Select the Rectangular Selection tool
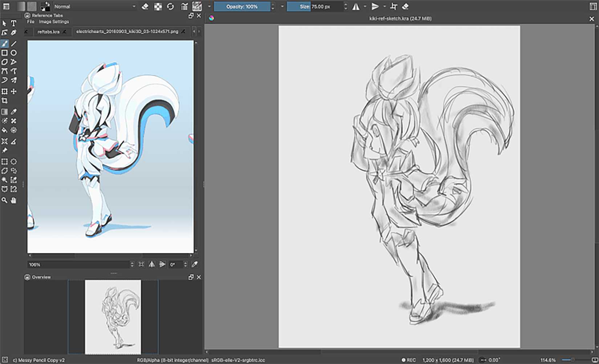 [x=5, y=161]
